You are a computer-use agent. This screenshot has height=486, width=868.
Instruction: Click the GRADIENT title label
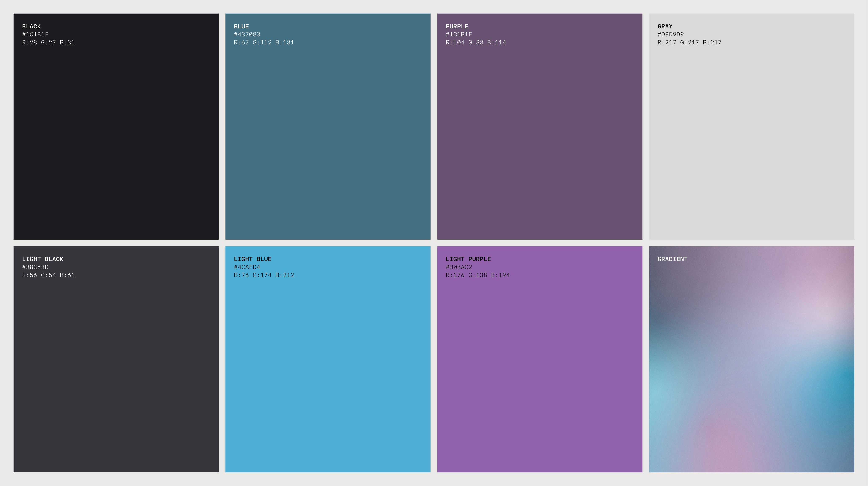pyautogui.click(x=672, y=259)
